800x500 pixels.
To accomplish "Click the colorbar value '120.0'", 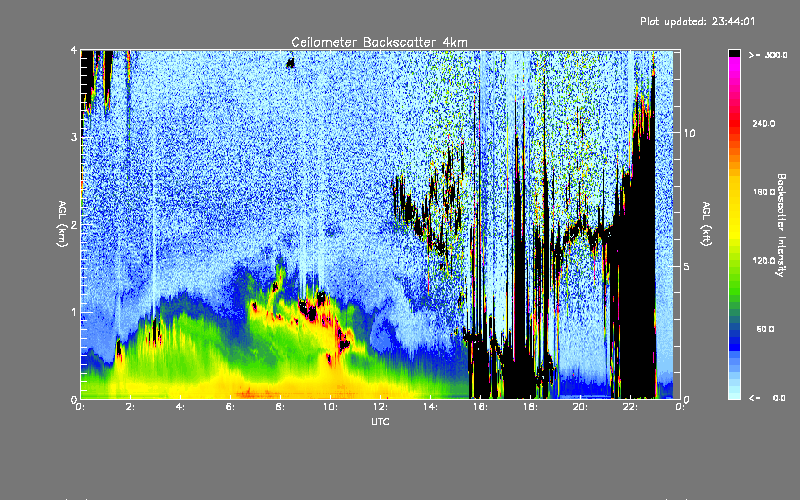I will click(764, 261).
